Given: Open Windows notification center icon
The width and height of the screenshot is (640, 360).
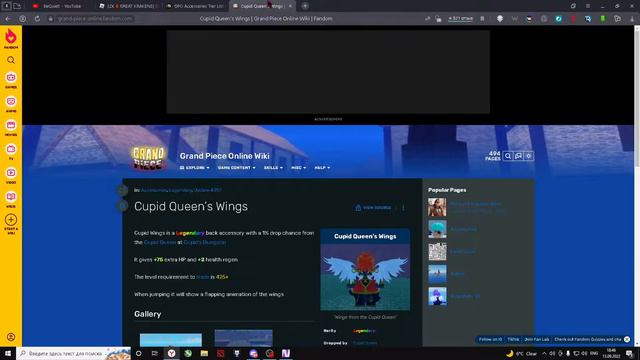Looking at the screenshot, I should (x=629, y=353).
